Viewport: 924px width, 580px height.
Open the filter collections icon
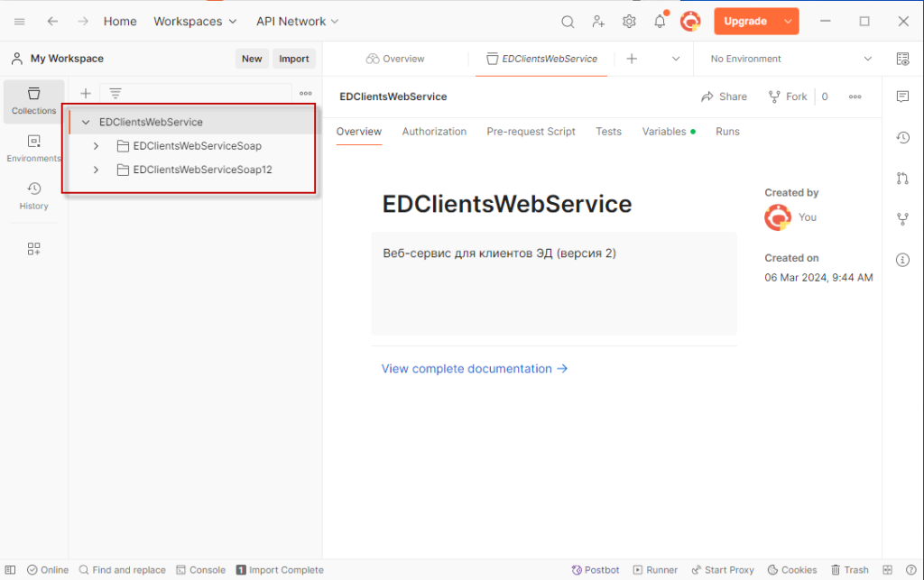pos(115,93)
